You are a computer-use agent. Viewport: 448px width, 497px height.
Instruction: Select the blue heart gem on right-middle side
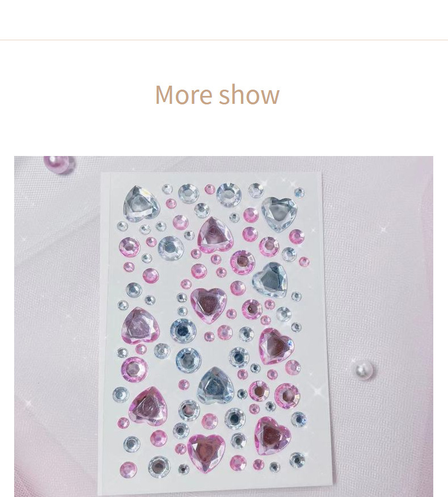[x=270, y=280]
